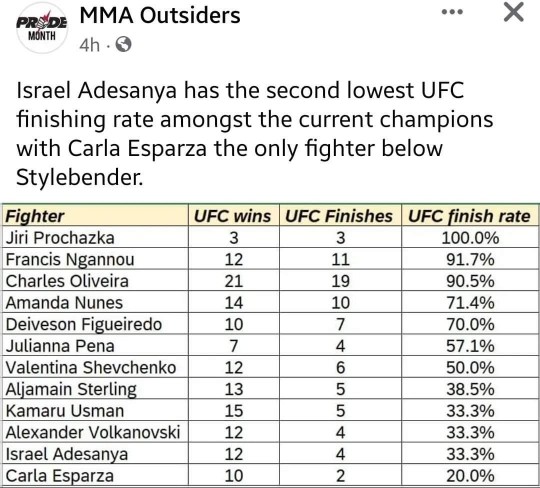Click Carla Esparza's 20.0% finish rate
The height and width of the screenshot is (488, 540).
pos(470,476)
